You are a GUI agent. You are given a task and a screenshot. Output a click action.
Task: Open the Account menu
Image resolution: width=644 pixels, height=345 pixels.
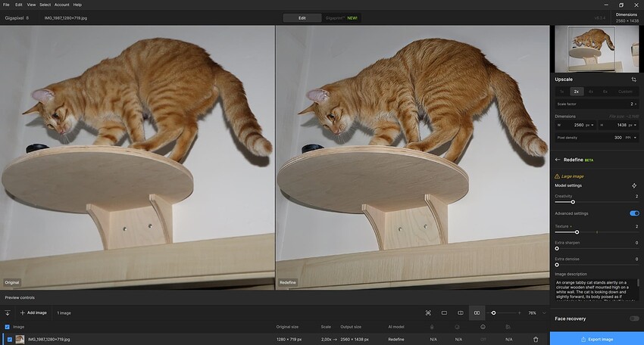coord(61,5)
